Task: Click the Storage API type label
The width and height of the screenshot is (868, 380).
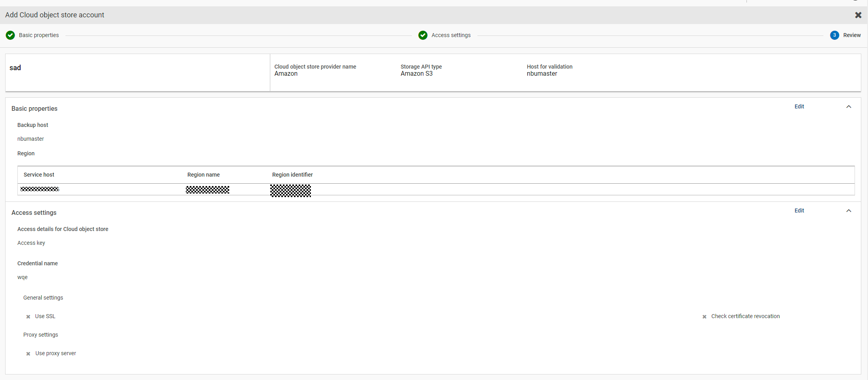Action: [x=421, y=67]
